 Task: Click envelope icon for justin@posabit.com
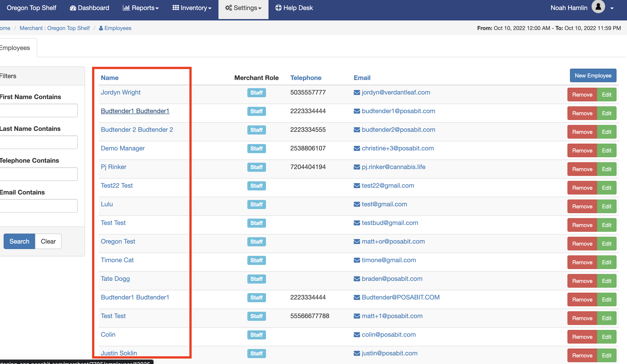[x=357, y=354]
